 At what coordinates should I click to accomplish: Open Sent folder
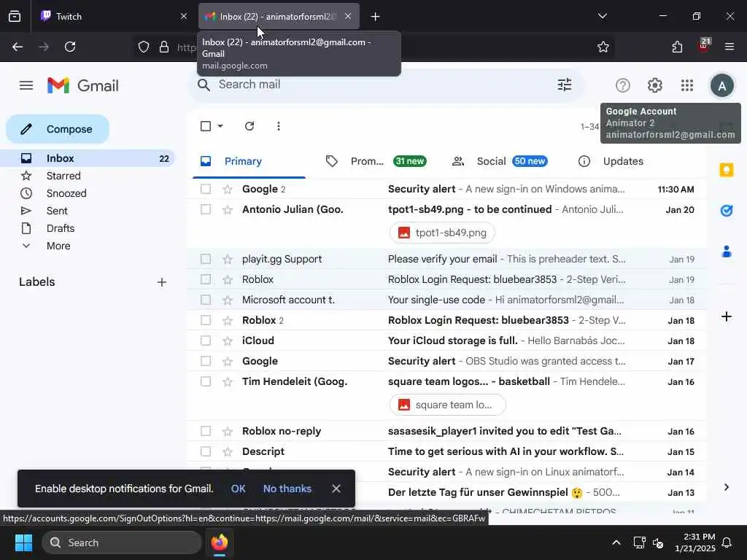coord(57,211)
